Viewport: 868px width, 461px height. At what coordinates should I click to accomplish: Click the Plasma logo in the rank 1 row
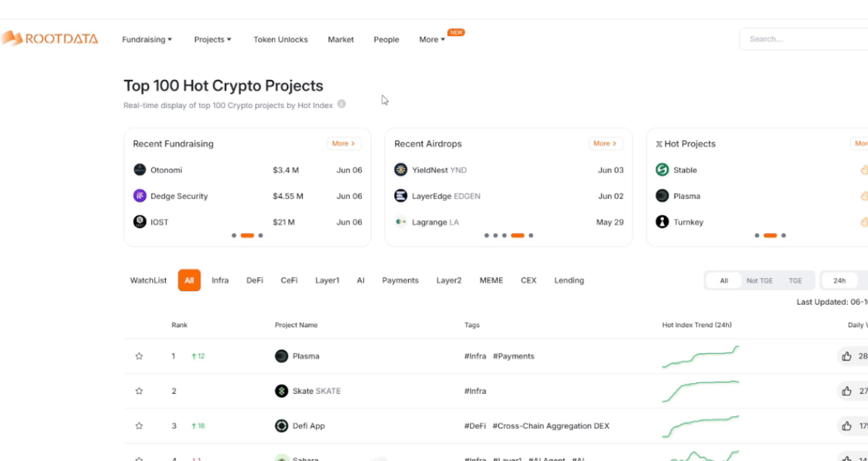click(281, 356)
